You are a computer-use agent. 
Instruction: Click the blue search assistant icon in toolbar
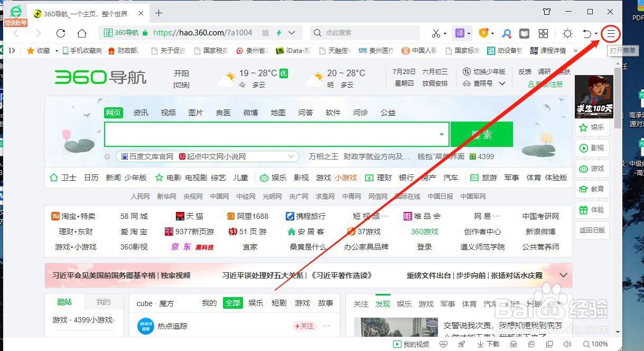point(507,33)
